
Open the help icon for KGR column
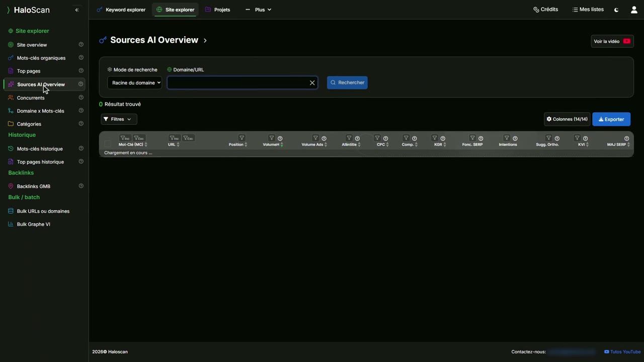(443, 138)
